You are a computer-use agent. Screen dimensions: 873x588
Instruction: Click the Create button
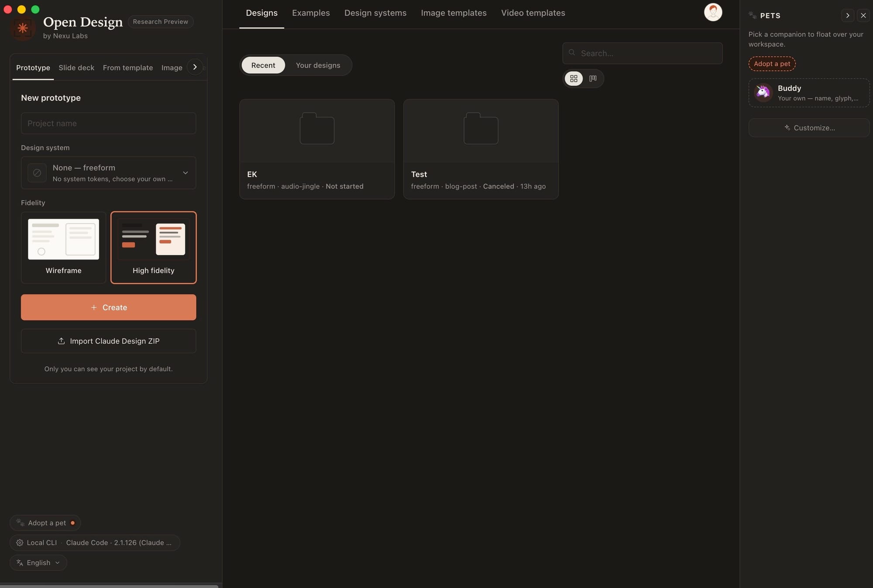coord(108,307)
